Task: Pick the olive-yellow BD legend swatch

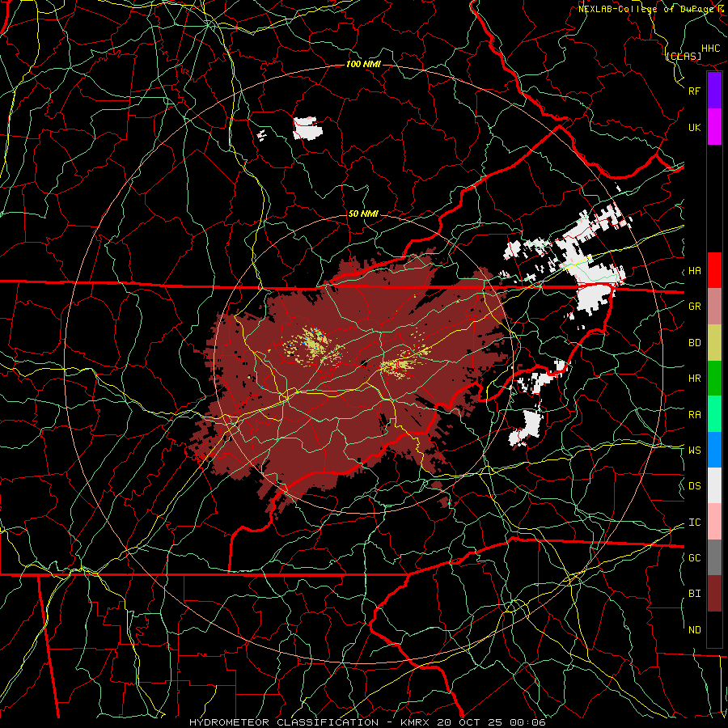Action: pos(714,342)
